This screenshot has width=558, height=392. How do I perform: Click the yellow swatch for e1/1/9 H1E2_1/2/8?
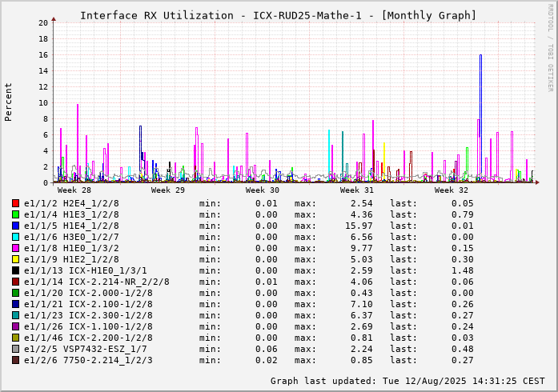point(16,259)
